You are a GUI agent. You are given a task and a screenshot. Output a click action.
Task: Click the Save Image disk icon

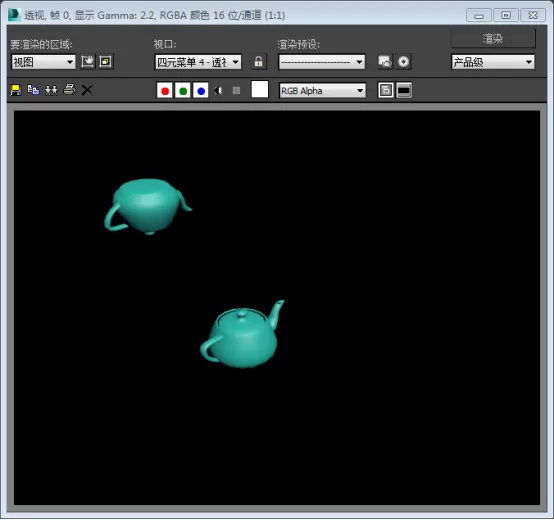pyautogui.click(x=16, y=90)
